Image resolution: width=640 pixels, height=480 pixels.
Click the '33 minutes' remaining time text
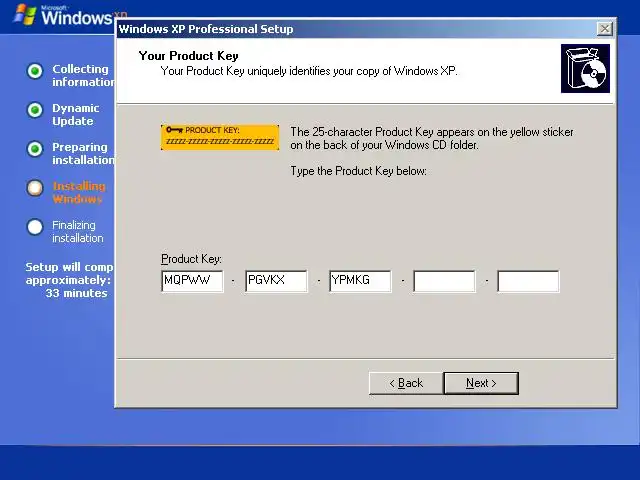click(x=76, y=293)
